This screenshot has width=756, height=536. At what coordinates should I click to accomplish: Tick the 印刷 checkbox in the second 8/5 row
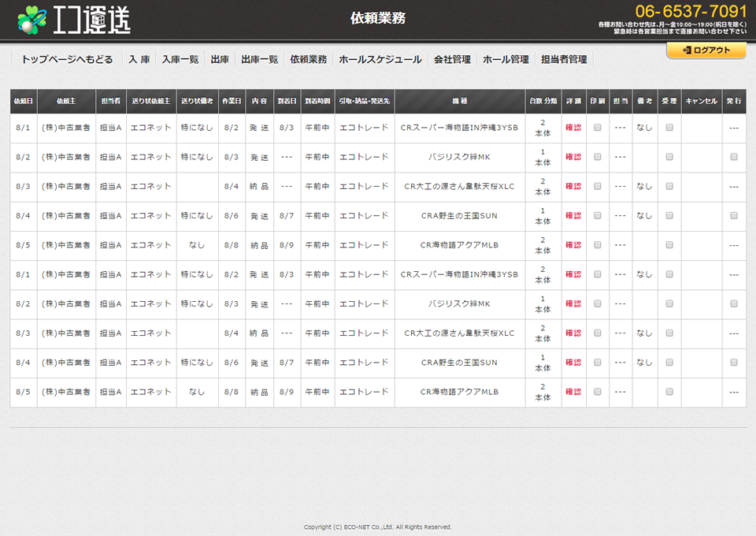coord(598,392)
